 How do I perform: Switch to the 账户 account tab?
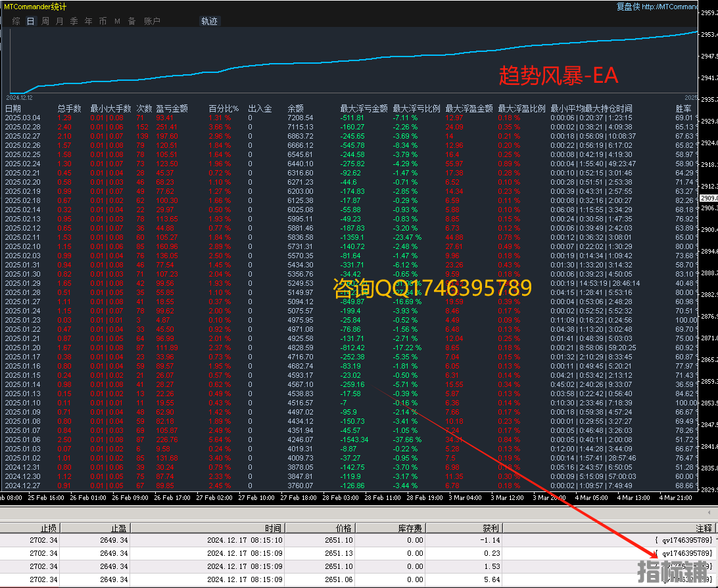[152, 21]
